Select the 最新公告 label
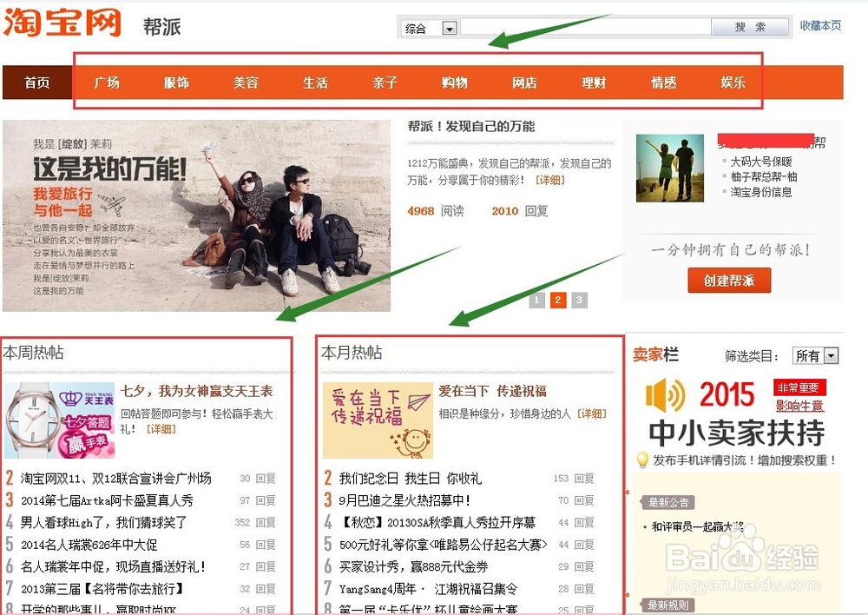 tap(668, 503)
